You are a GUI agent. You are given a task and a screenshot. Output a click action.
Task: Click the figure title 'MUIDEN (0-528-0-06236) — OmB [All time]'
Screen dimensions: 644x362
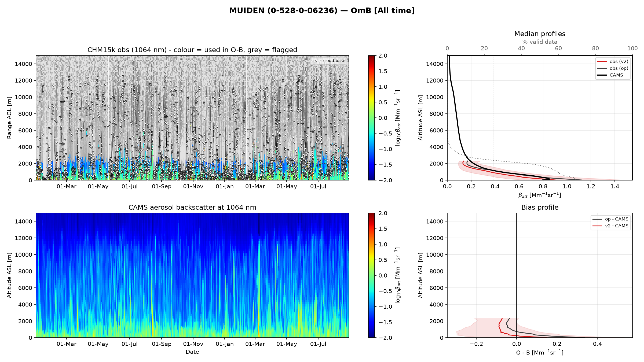[322, 11]
